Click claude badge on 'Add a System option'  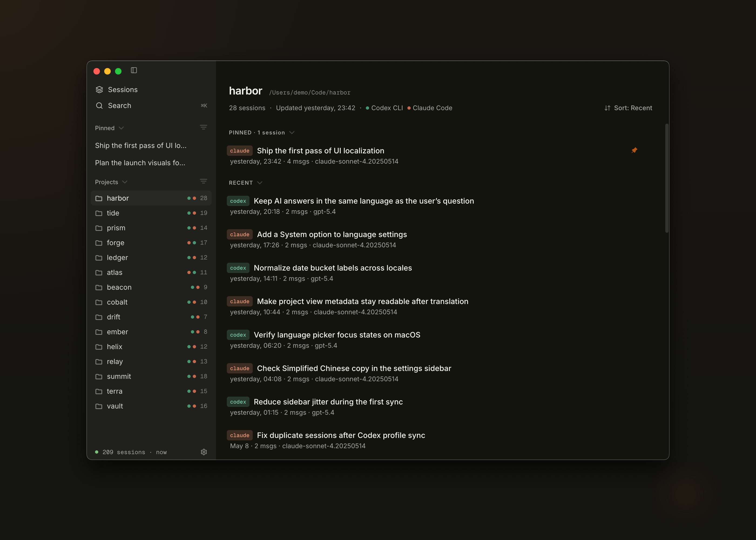coord(240,234)
